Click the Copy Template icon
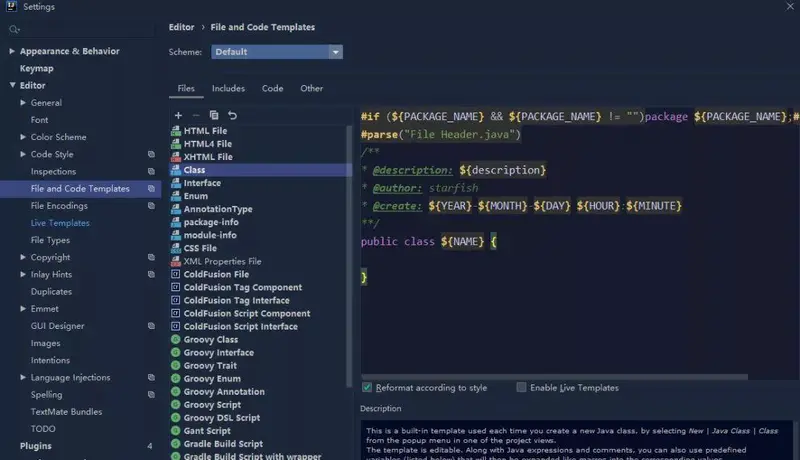The height and width of the screenshot is (460, 800). point(214,115)
